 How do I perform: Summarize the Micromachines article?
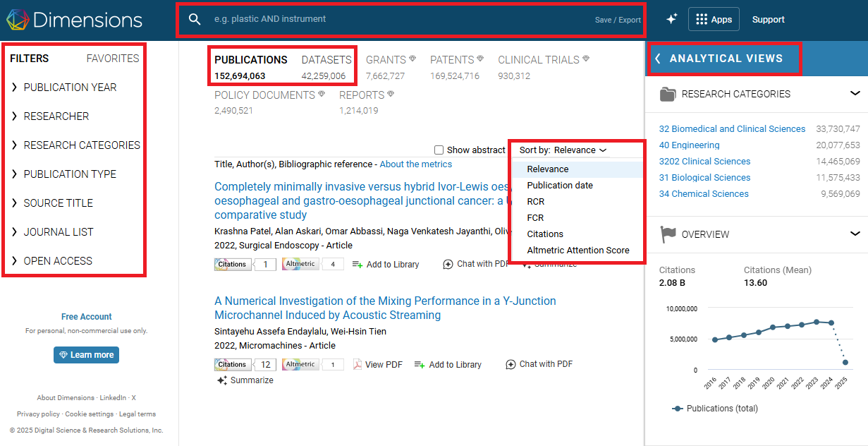(x=245, y=380)
